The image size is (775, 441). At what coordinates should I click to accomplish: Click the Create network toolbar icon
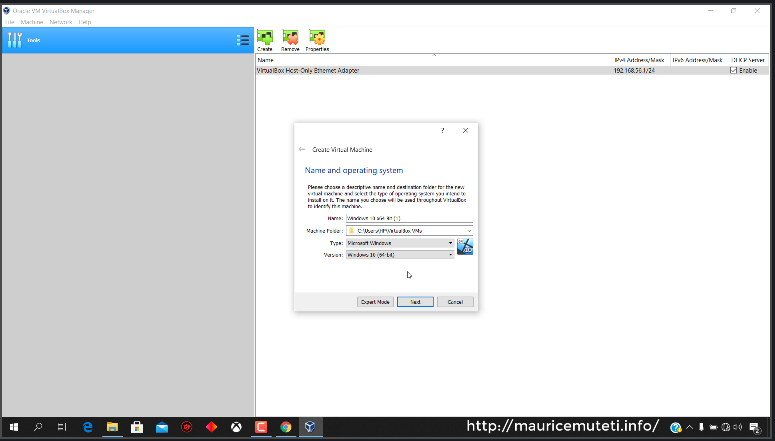(x=265, y=40)
